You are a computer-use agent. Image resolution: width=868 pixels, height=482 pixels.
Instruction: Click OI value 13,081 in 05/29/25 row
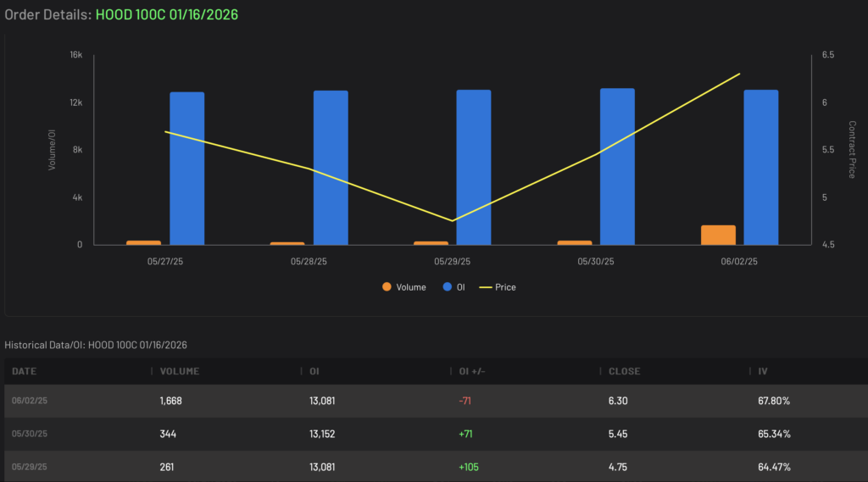coord(322,467)
